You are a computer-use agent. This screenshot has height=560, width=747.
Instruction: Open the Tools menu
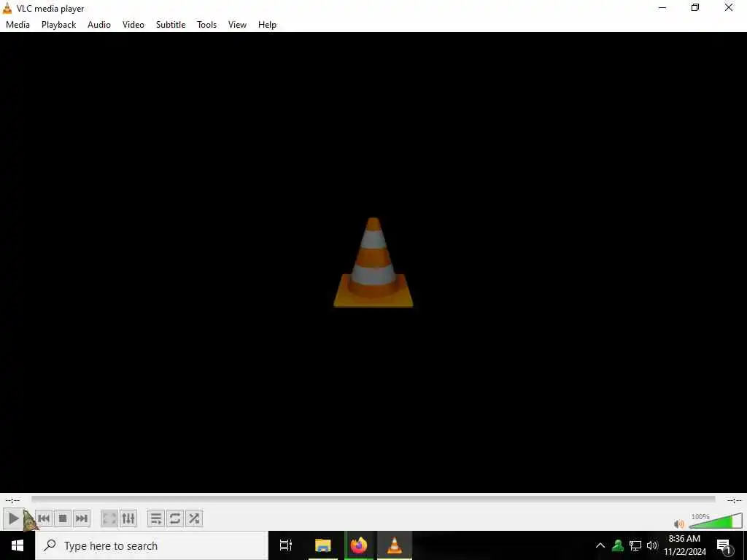206,25
